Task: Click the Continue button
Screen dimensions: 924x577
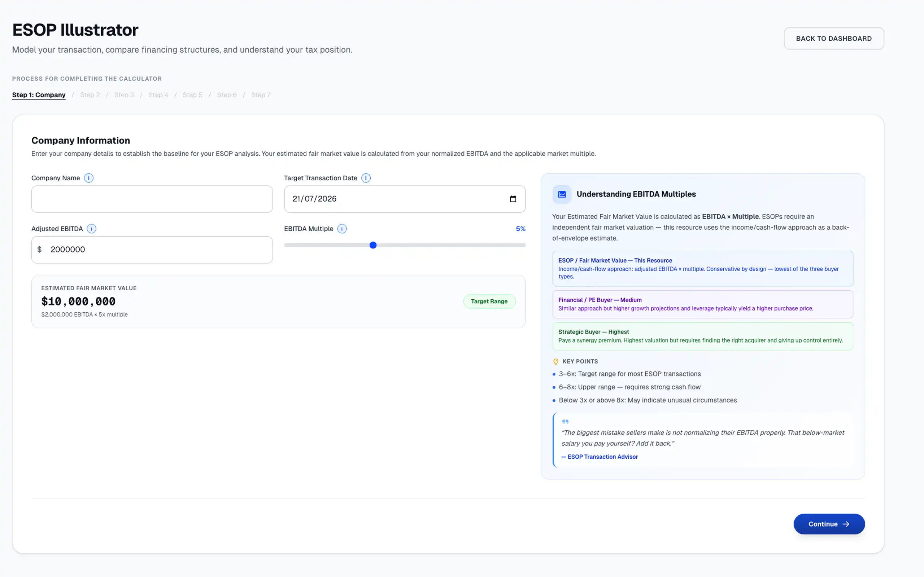Action: [829, 524]
